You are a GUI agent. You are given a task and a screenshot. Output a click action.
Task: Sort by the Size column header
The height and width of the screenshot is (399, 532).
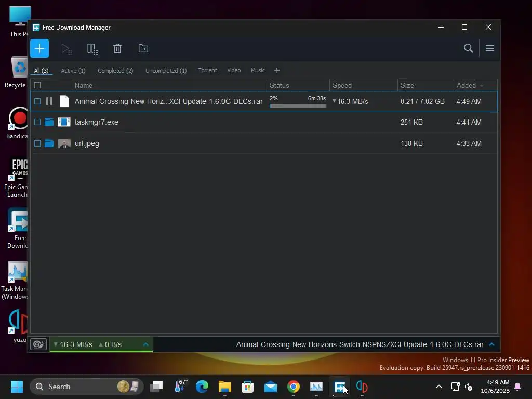pyautogui.click(x=425, y=86)
